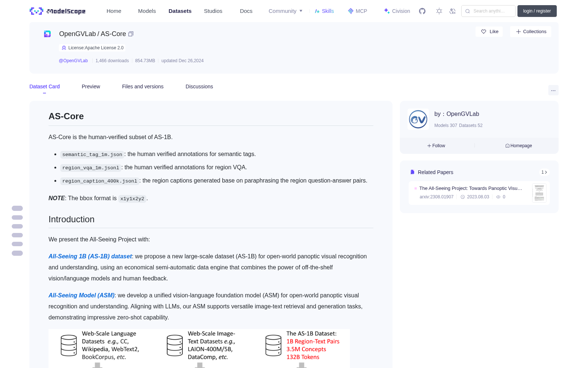Focus the search input field
This screenshot has width=588, height=368.
pos(488,11)
